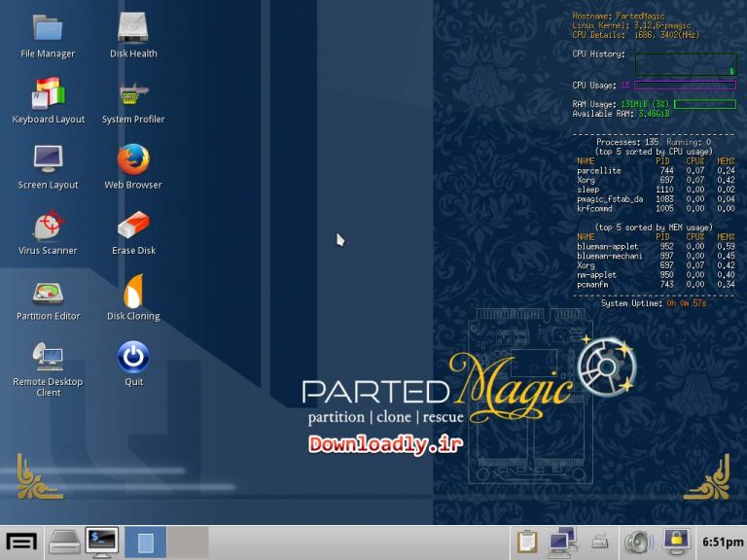Screen dimensions: 747x560
Task: Click the Quit power icon
Action: click(133, 357)
